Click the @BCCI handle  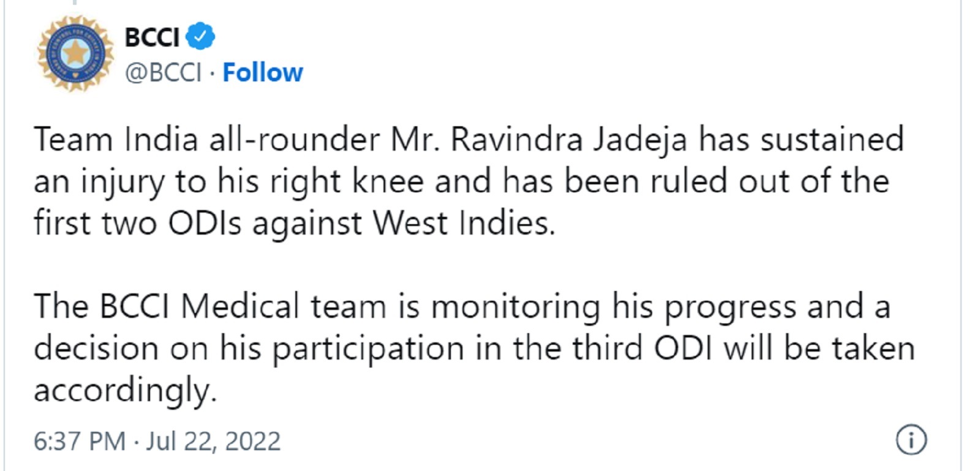pos(163,73)
